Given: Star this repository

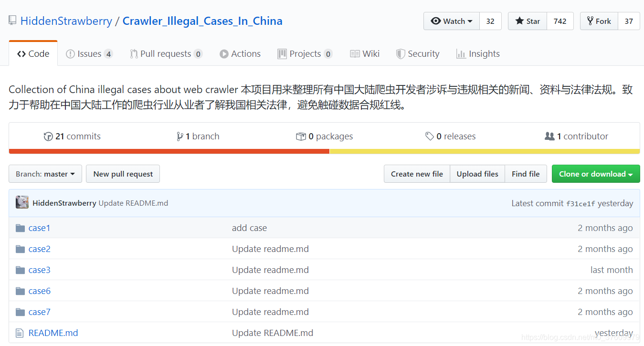Looking at the screenshot, I should [528, 21].
